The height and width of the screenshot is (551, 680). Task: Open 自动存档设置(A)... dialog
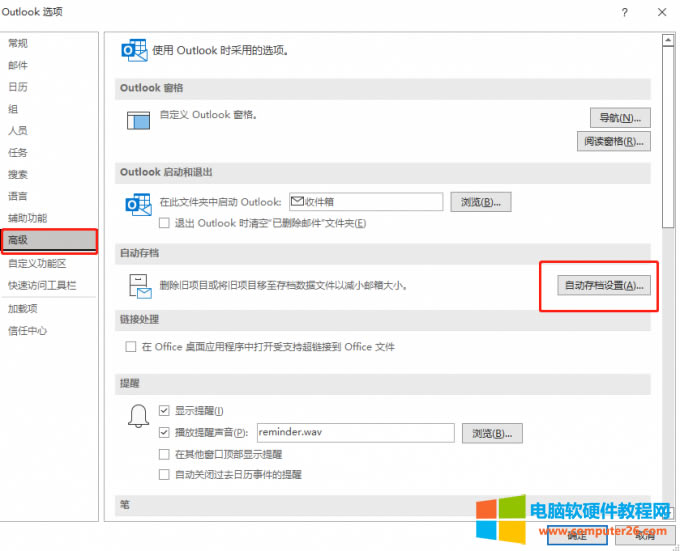(604, 286)
